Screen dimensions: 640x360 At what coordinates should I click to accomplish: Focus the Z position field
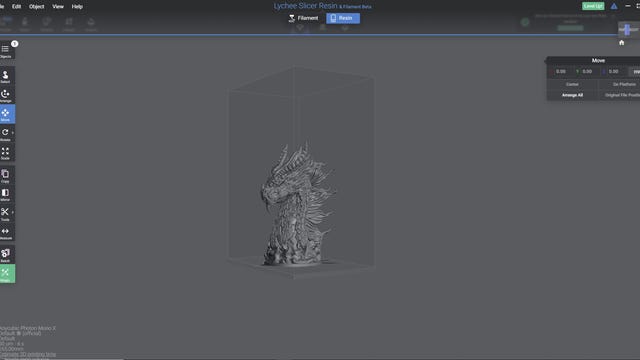(x=613, y=71)
